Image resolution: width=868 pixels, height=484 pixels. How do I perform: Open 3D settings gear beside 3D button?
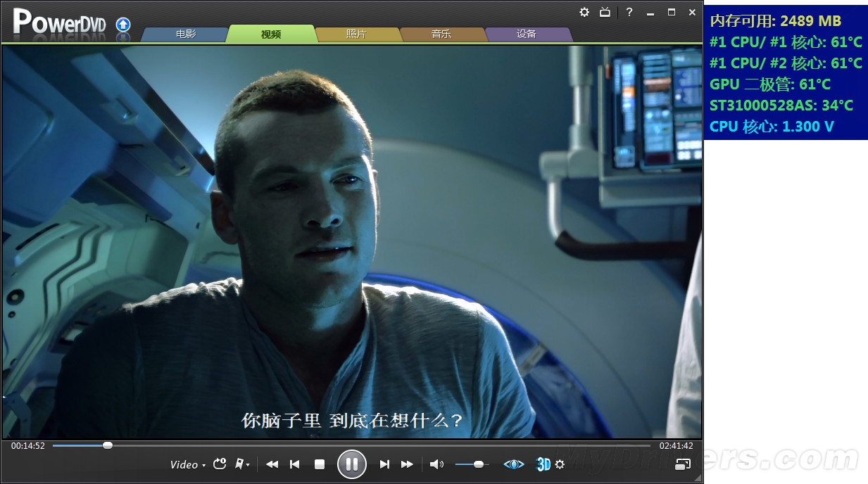(560, 464)
